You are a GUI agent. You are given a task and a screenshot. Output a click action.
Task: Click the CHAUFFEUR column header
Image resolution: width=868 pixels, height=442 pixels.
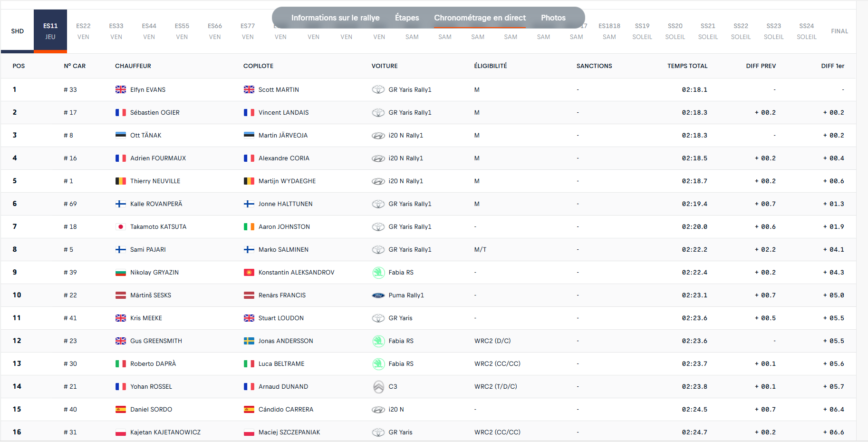pos(133,66)
